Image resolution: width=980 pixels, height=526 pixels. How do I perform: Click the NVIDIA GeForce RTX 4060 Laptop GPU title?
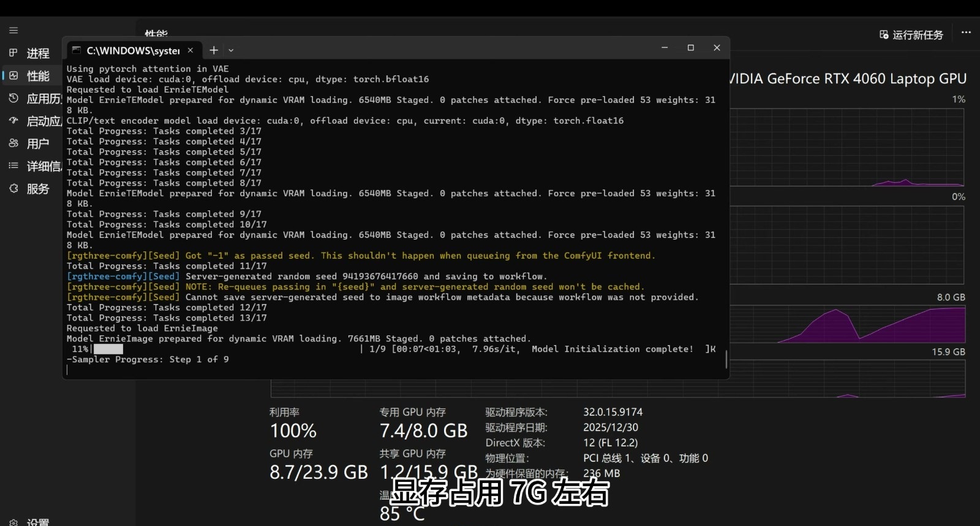[x=848, y=78]
